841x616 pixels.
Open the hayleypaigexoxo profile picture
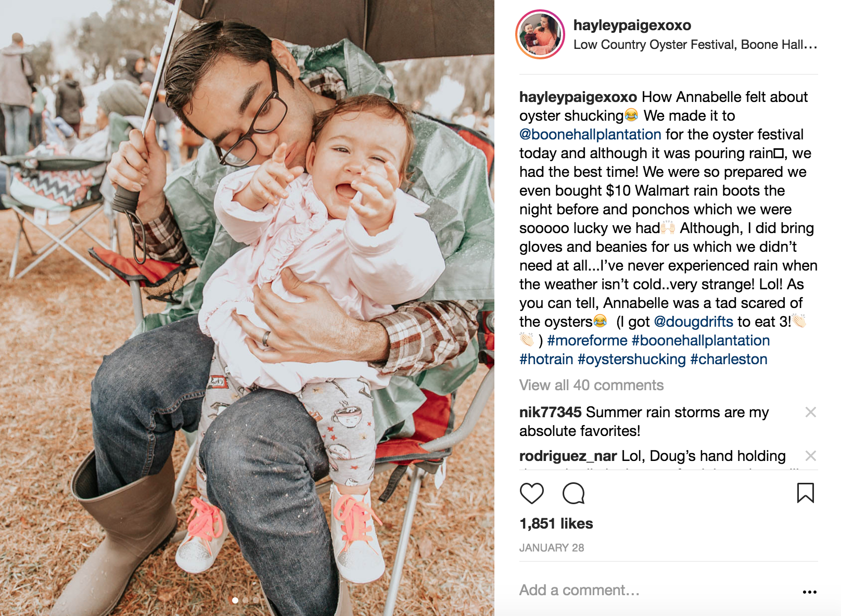click(x=540, y=34)
